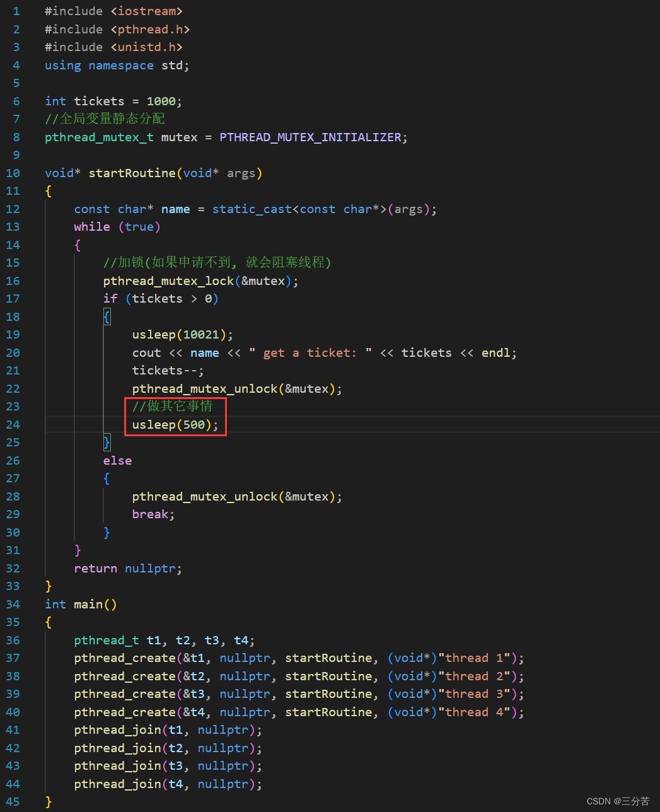Click 'pthread_join(t4, nullptr);' call
This screenshot has width=660, height=812.
click(x=168, y=784)
